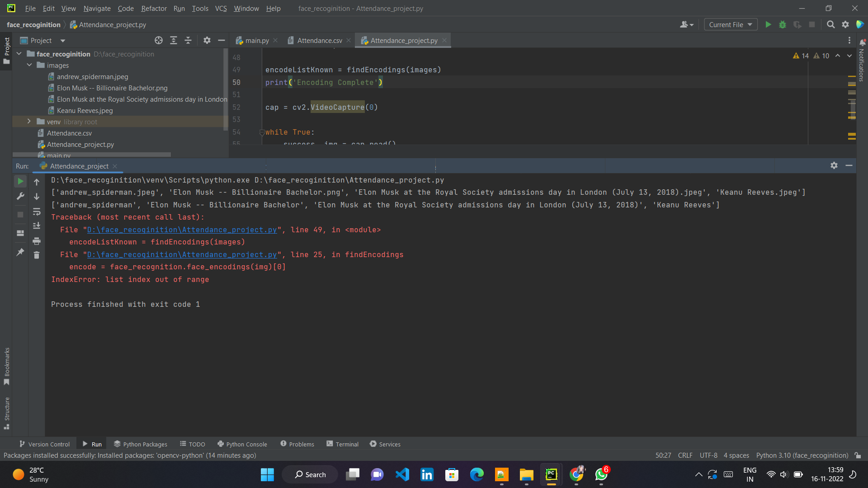
Task: Open Project panel options gear
Action: coord(207,40)
